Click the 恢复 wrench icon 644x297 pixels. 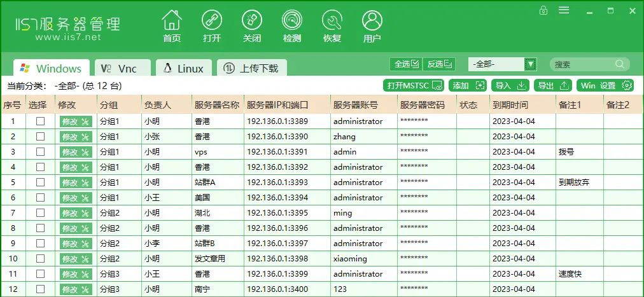(x=332, y=20)
